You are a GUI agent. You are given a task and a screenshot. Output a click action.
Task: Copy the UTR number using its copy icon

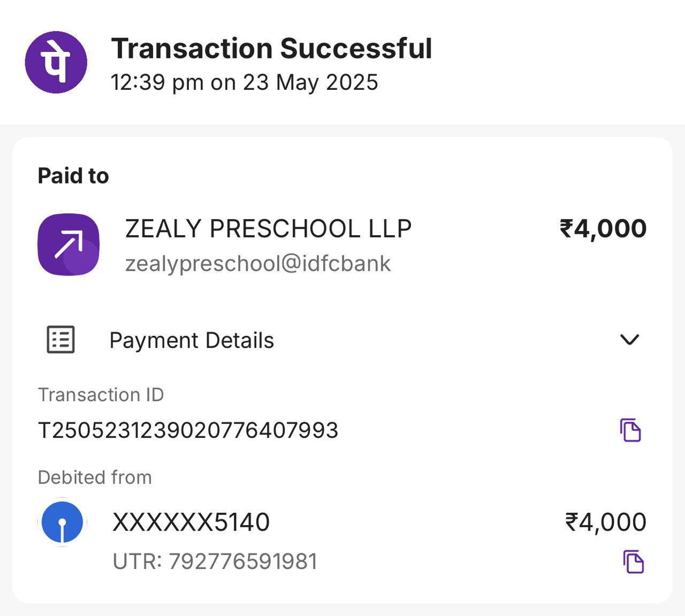[x=634, y=561]
